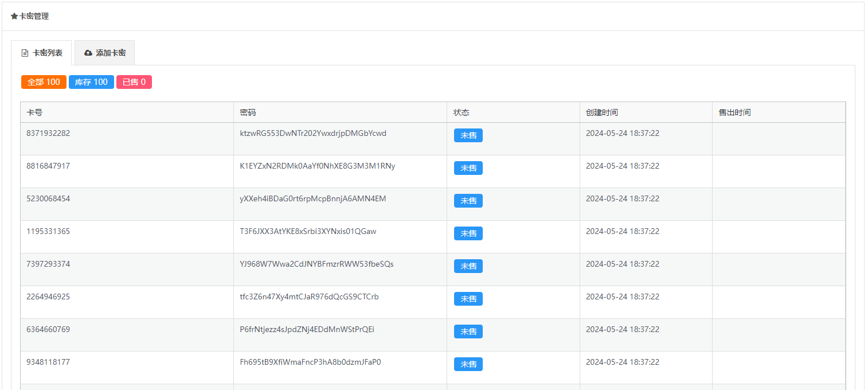The image size is (868, 390).
Task: Show 库存 100 stock cards
Action: [x=91, y=82]
